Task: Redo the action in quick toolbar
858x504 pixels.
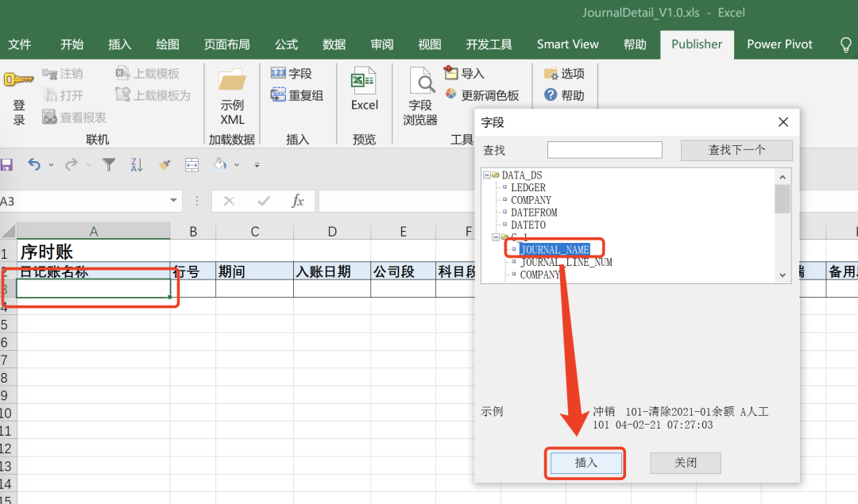Action: click(71, 164)
